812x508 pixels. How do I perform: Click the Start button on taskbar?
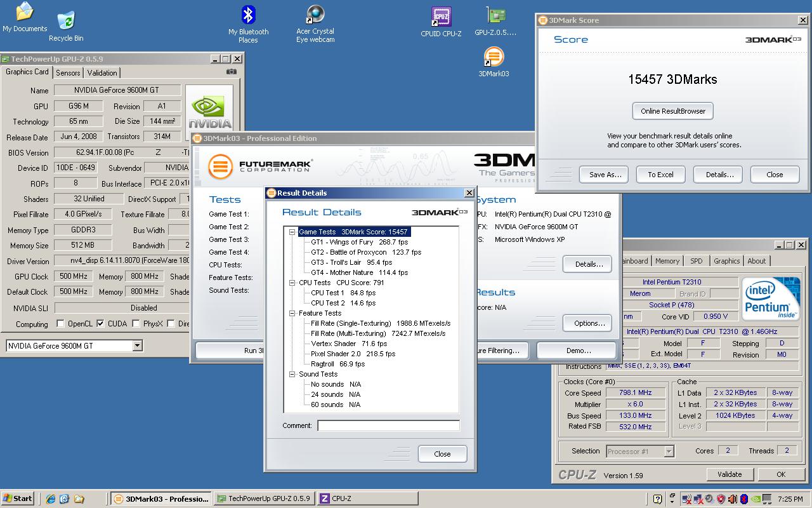point(18,498)
